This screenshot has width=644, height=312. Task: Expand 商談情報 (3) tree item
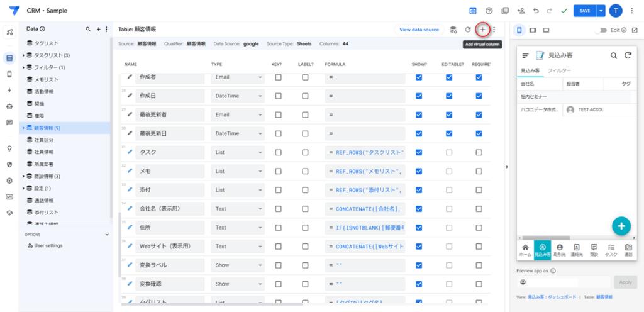[23, 176]
